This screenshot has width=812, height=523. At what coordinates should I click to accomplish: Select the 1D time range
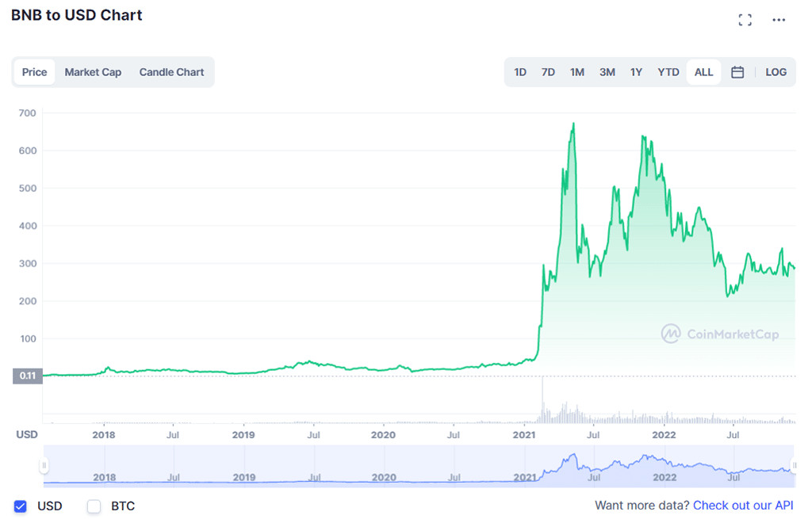(x=520, y=72)
